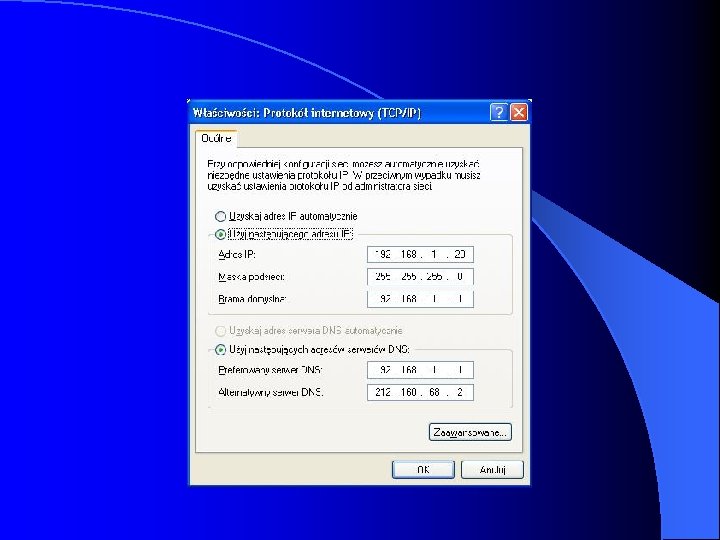720x540 pixels.
Task: Cancel with the Anuluj button
Action: click(x=492, y=470)
